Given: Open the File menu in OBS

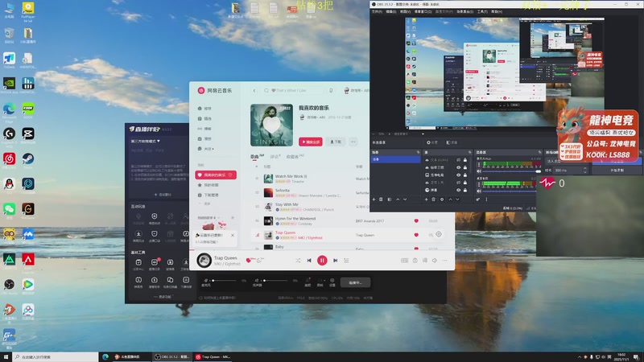Looking at the screenshot, I should [x=377, y=11].
